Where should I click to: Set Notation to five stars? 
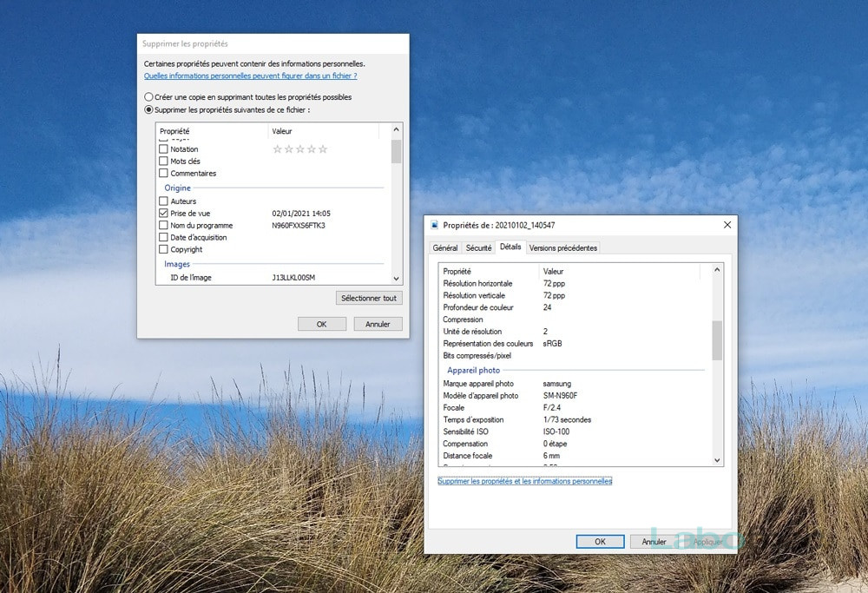pyautogui.click(x=323, y=149)
